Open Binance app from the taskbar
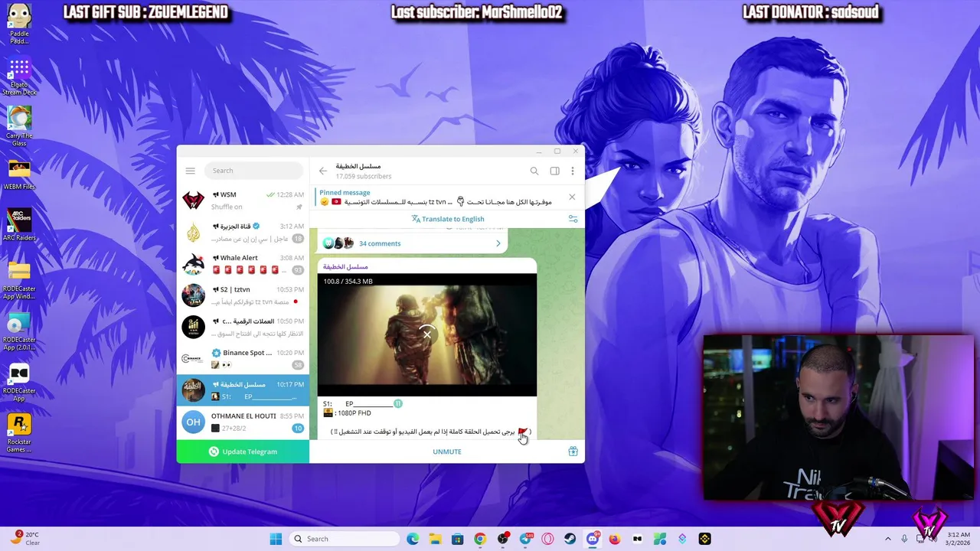The height and width of the screenshot is (551, 980). [704, 539]
